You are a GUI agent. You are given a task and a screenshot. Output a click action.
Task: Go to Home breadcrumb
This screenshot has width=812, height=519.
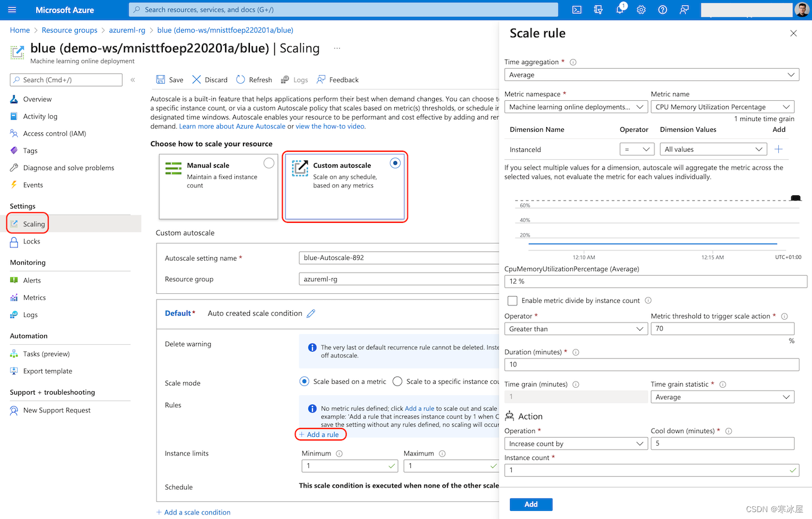19,30
